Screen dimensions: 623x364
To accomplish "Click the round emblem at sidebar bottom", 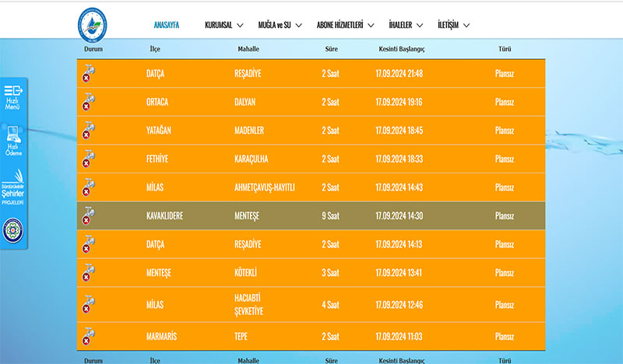I will point(13,230).
